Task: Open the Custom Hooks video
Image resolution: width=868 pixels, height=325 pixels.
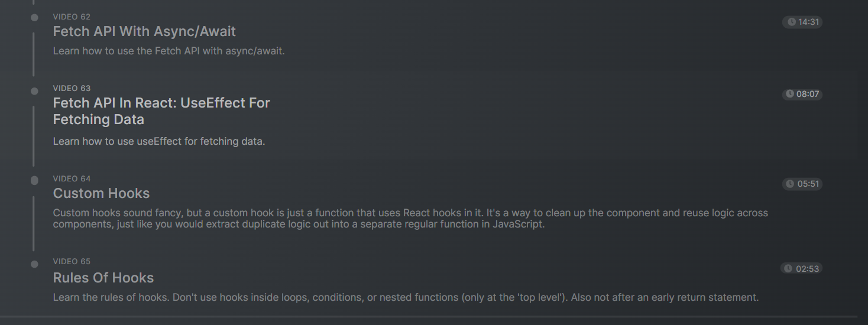Action: pyautogui.click(x=101, y=193)
